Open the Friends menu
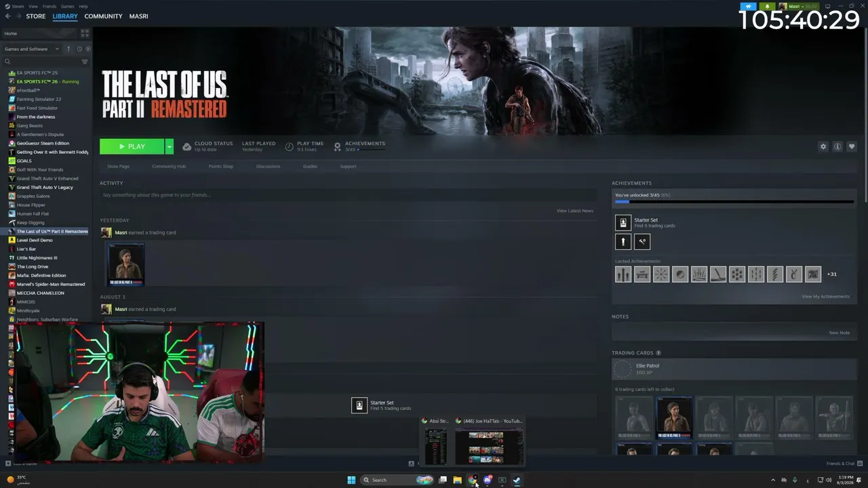Viewport: 868px width, 488px height. click(x=50, y=6)
